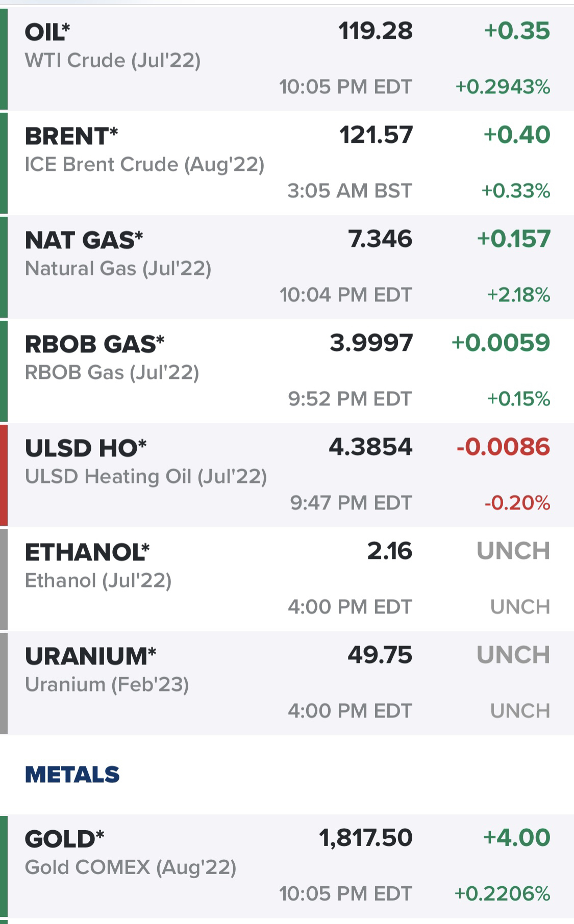Screen dimensions: 574x924
Task: Click Brent price 121.57
Action: coord(376,135)
